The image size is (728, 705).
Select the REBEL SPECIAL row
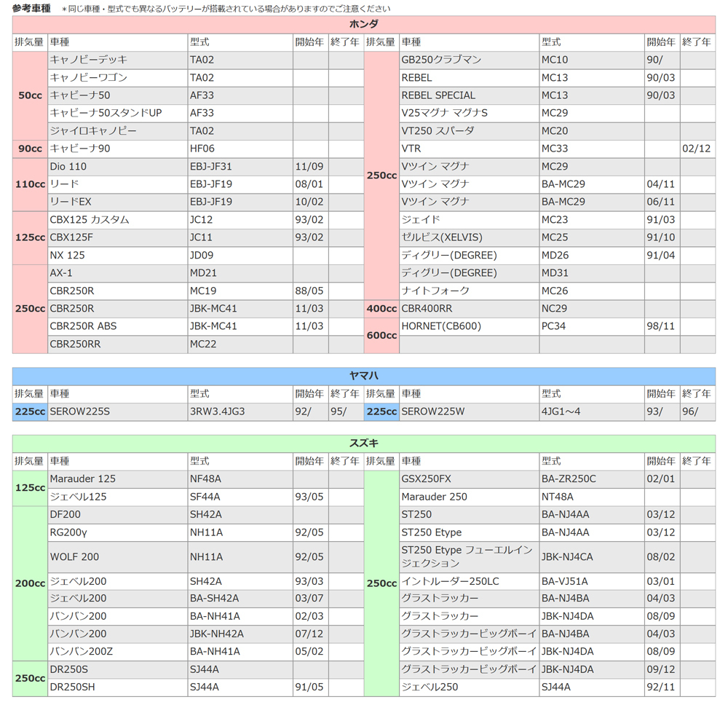tap(557, 95)
